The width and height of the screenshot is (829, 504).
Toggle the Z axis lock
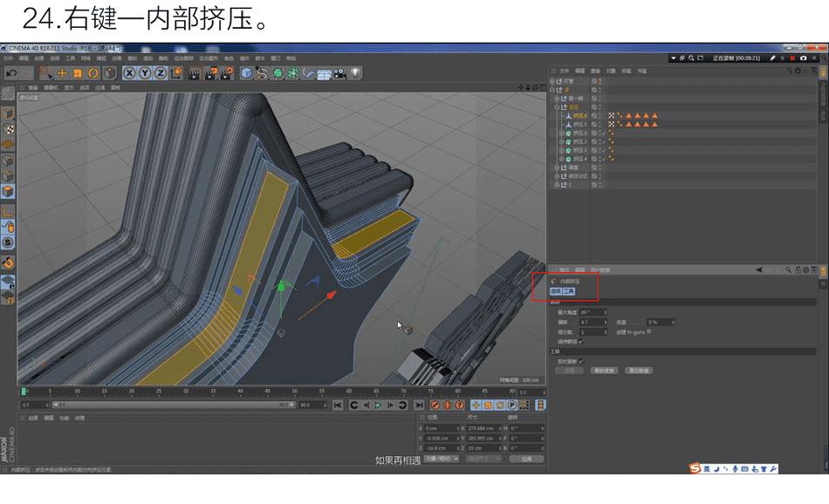coord(160,73)
